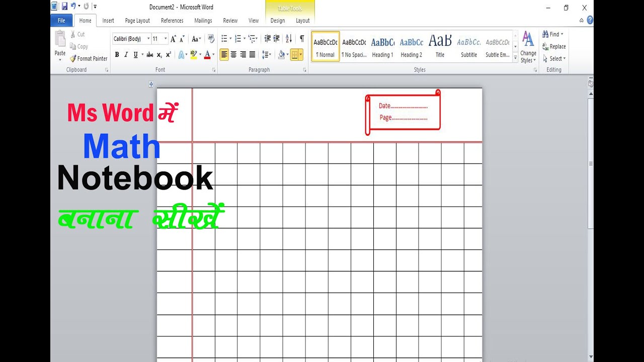Toggle Center alignment
The height and width of the screenshot is (362, 644).
tap(233, 55)
